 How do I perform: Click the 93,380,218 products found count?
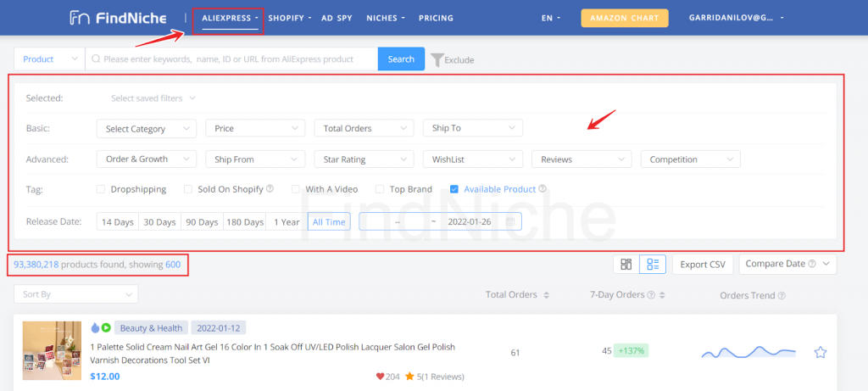(x=36, y=265)
